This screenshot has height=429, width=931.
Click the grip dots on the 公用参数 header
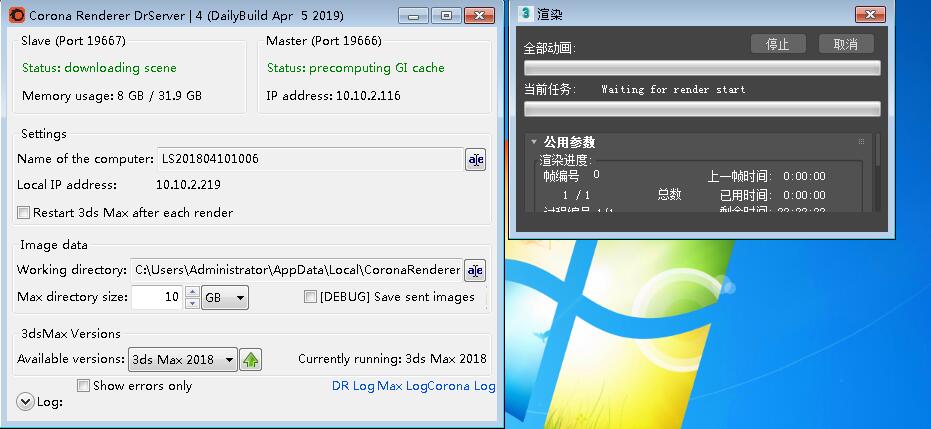(861, 142)
